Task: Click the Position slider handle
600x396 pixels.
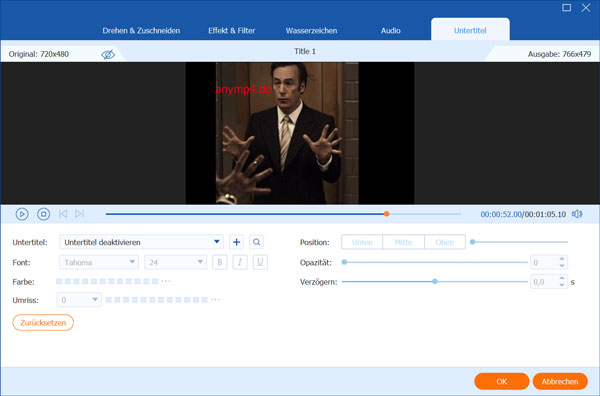Action: pyautogui.click(x=473, y=242)
